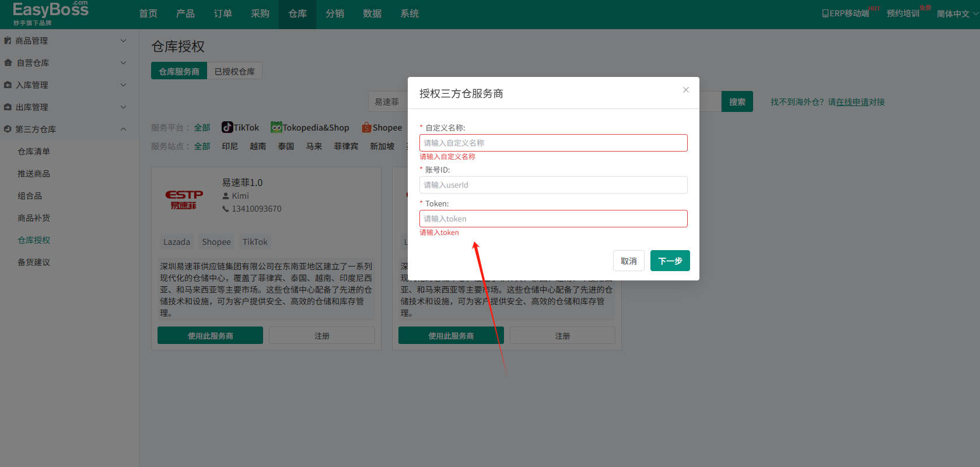
Task: Click the Lazada tag on 易速菲1.0
Action: coord(177,242)
